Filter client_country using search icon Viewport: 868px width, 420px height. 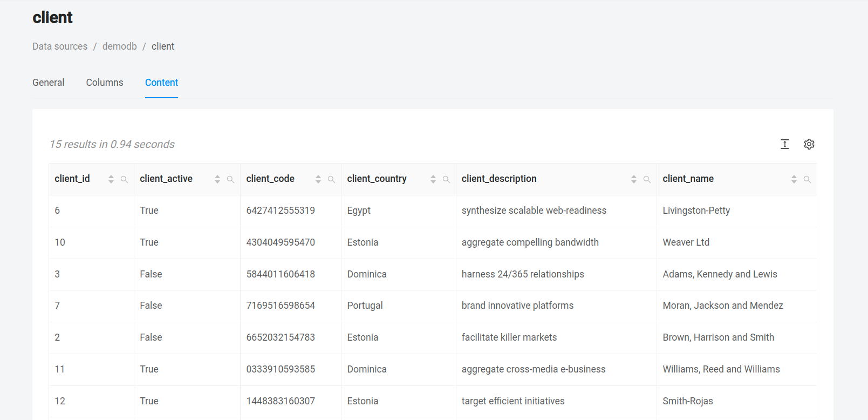pos(446,179)
